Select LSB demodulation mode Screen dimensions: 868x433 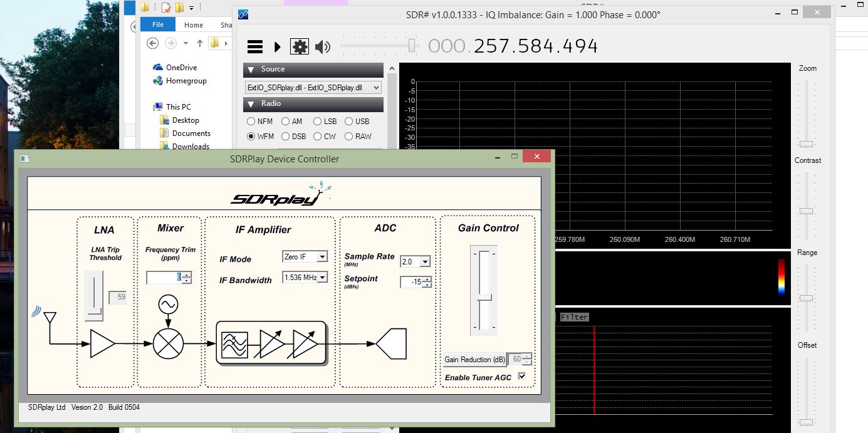[x=325, y=122]
